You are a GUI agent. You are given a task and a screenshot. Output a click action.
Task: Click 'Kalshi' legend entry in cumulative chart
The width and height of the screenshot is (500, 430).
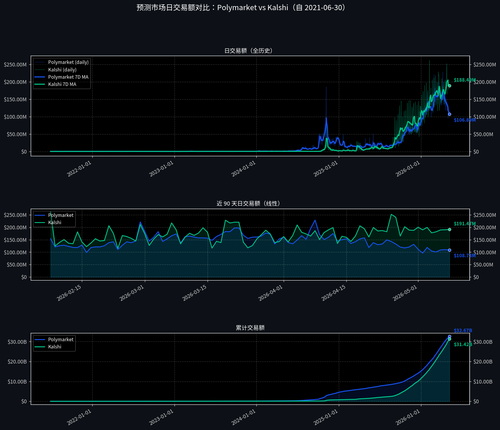pos(48,347)
